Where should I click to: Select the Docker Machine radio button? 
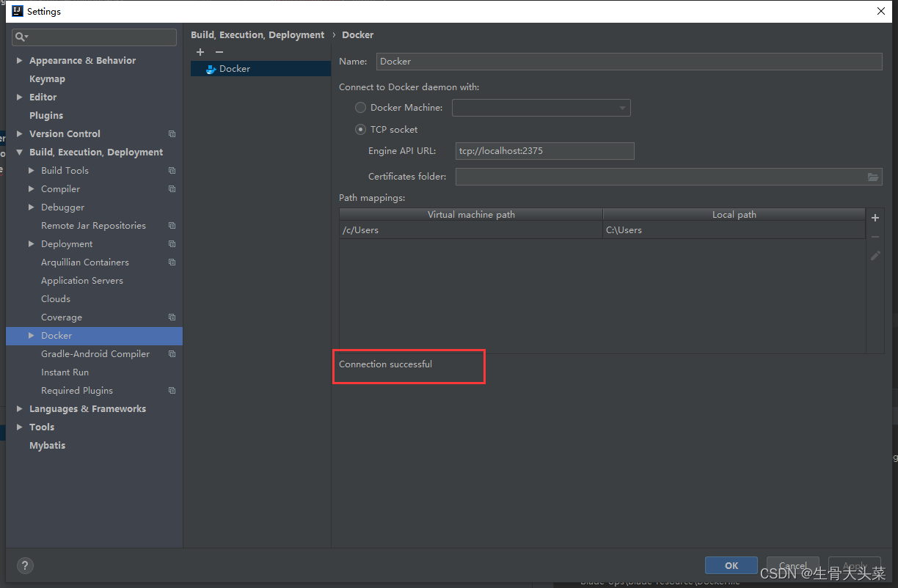(360, 108)
